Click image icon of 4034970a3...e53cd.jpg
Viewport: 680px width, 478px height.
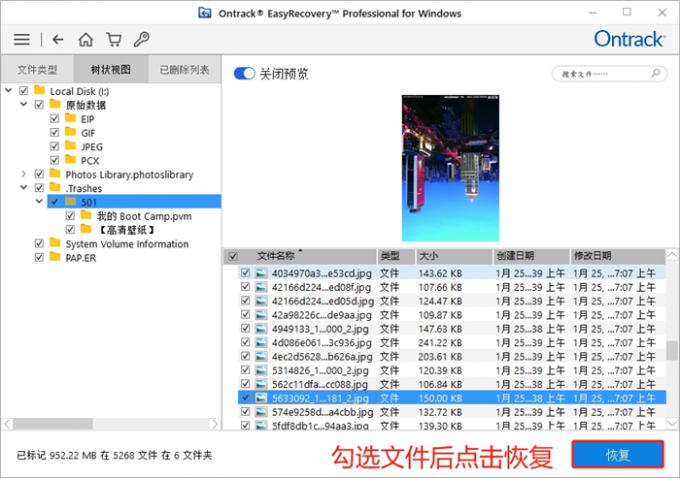pyautogui.click(x=261, y=273)
